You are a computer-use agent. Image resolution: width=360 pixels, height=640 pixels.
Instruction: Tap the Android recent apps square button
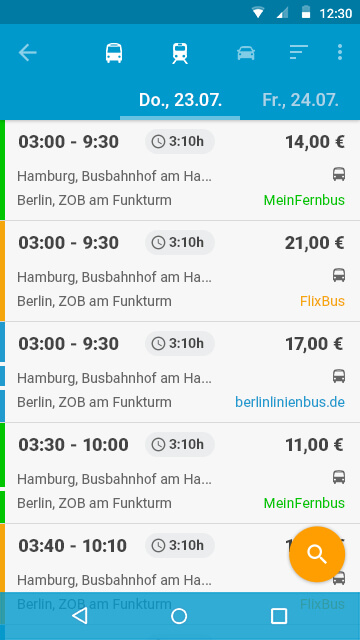click(x=279, y=616)
